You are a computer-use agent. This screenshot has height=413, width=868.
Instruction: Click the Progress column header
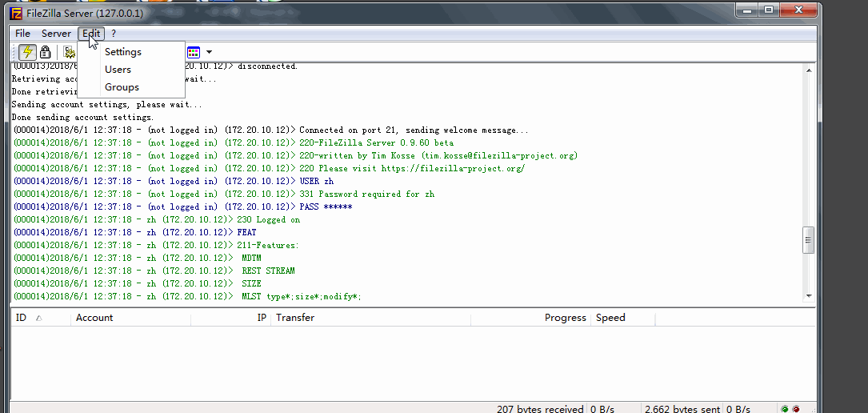click(530, 318)
